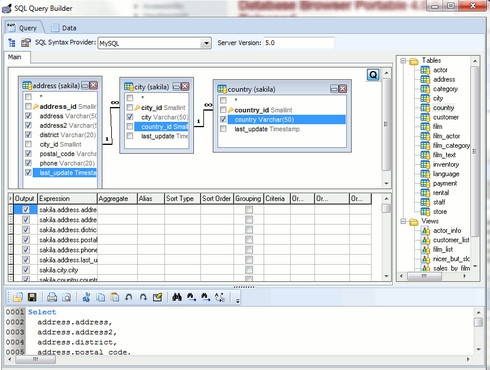Click the find previous icon beside find next

coord(205,297)
